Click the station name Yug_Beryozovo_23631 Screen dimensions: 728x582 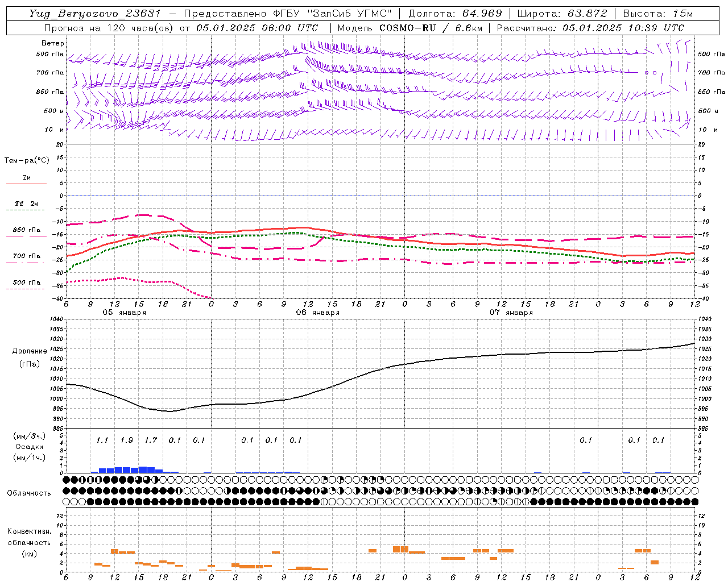click(95, 14)
